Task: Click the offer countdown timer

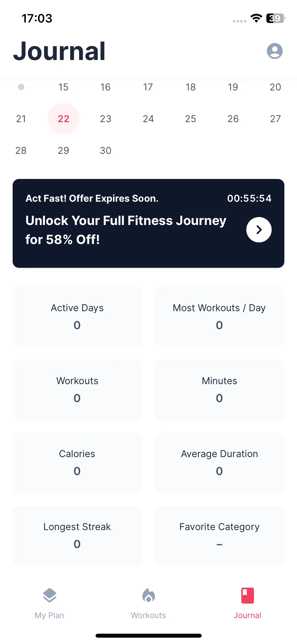Action: click(249, 198)
